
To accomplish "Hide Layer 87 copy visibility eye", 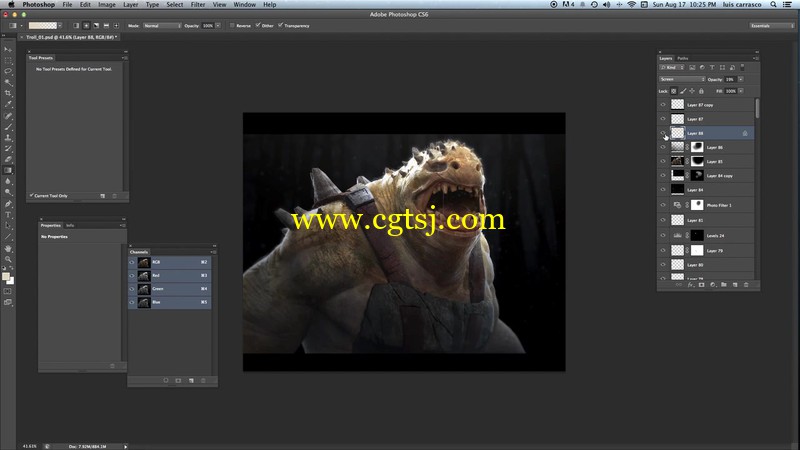I will click(663, 105).
